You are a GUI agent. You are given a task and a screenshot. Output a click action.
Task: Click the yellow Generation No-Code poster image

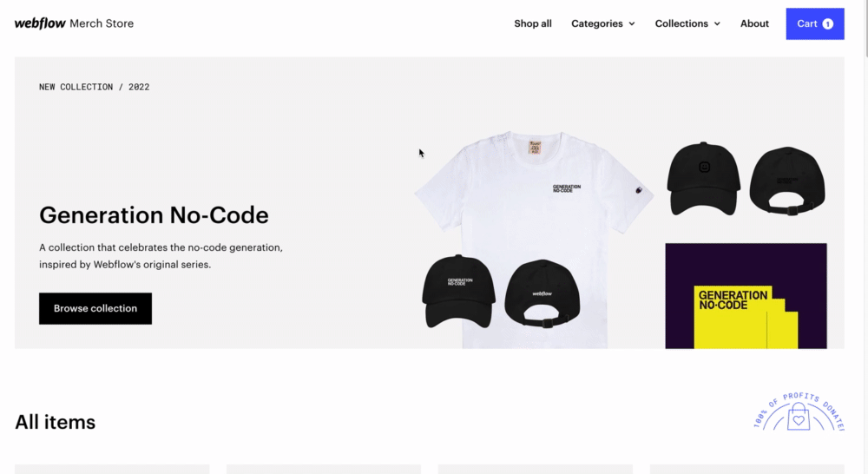coord(746,296)
